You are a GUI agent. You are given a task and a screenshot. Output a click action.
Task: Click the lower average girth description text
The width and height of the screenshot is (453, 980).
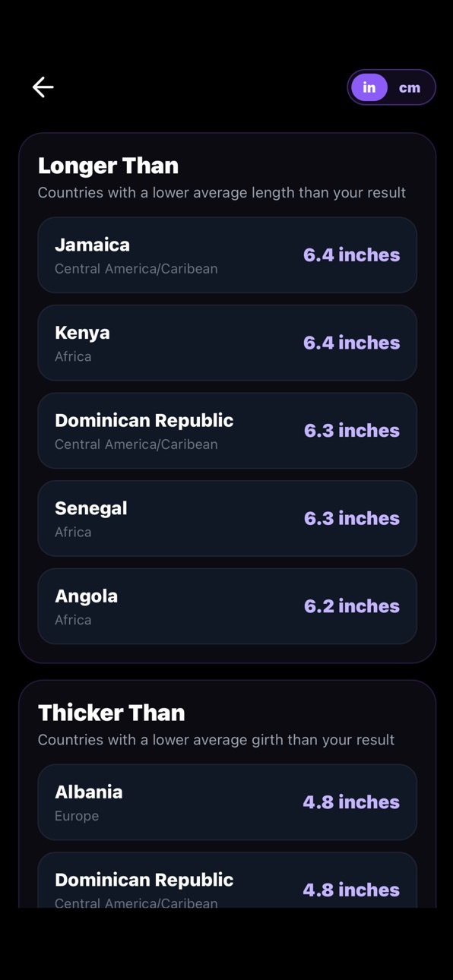pos(216,740)
